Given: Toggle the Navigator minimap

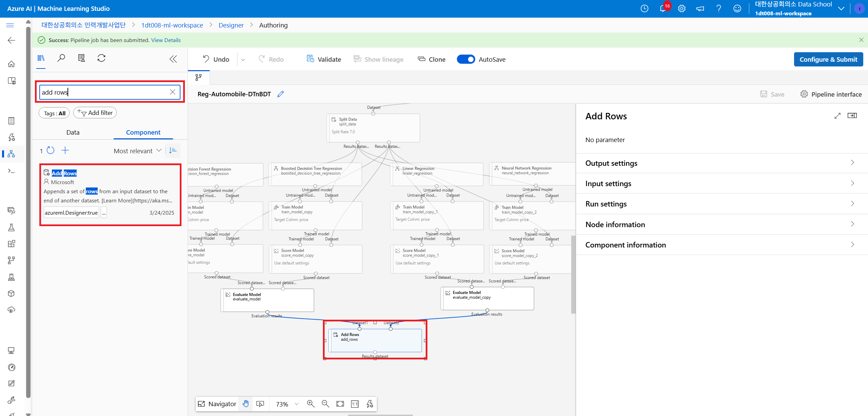Looking at the screenshot, I should pos(217,404).
